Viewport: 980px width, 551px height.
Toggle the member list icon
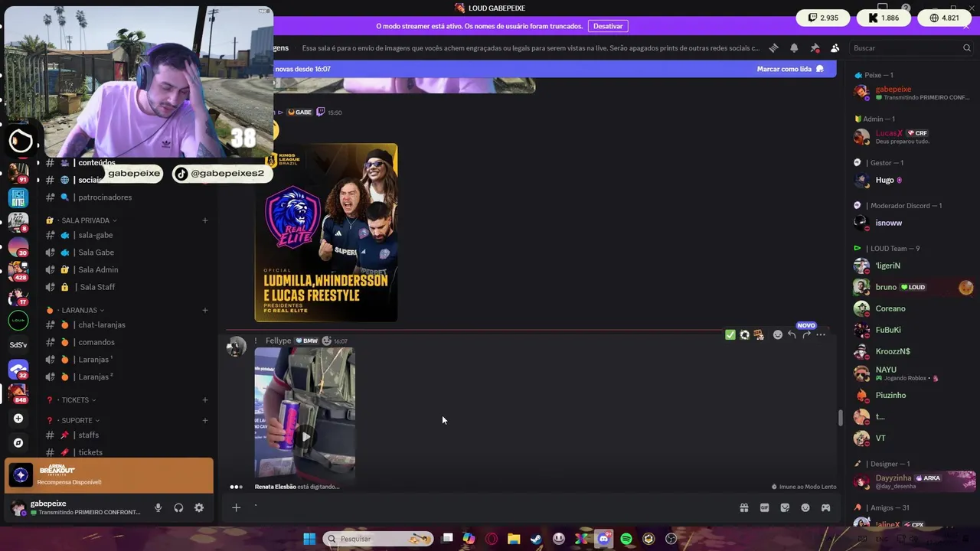pos(835,47)
